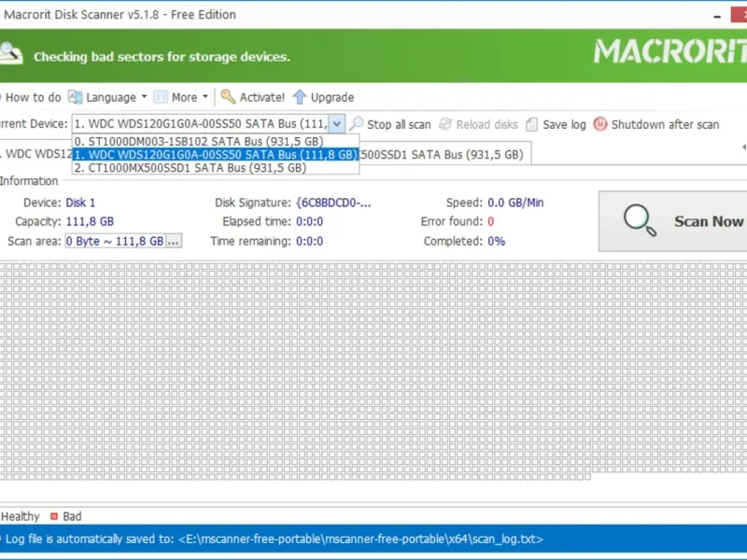The image size is (747, 560).
Task: Click the Capacity value 111,8 GB
Action: pyautogui.click(x=90, y=221)
